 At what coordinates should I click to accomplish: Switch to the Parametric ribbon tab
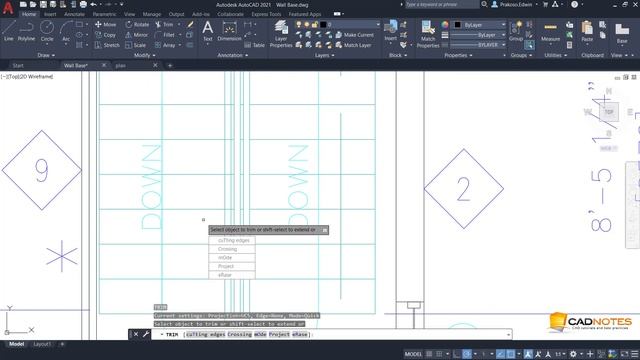point(104,14)
